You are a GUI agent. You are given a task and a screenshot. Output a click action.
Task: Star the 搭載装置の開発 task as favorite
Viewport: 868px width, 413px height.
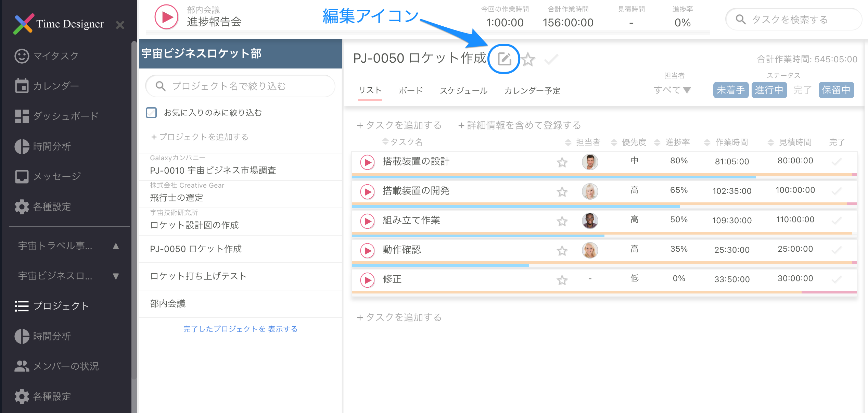562,192
